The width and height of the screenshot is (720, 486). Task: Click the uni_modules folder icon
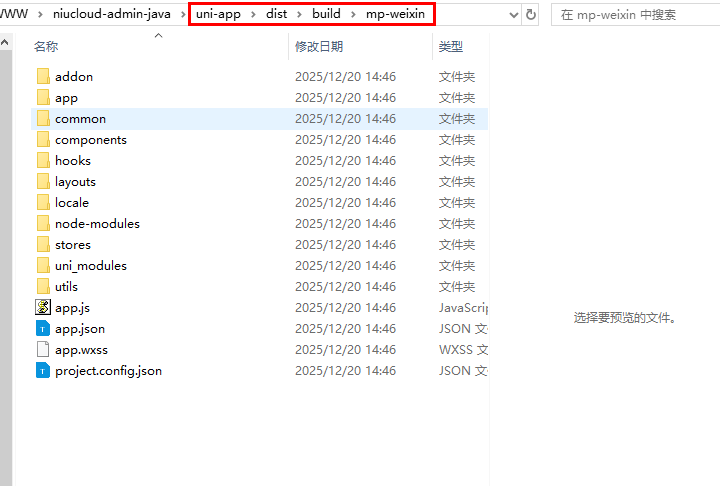pos(43,266)
